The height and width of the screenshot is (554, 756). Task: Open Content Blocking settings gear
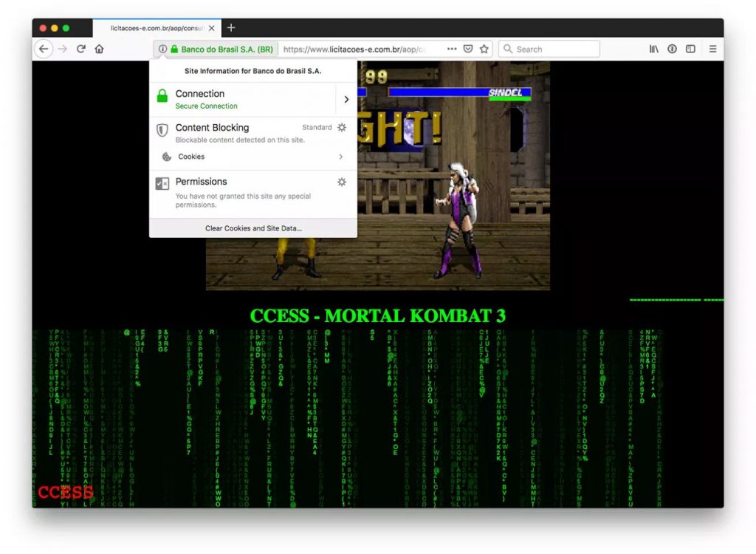pyautogui.click(x=342, y=128)
